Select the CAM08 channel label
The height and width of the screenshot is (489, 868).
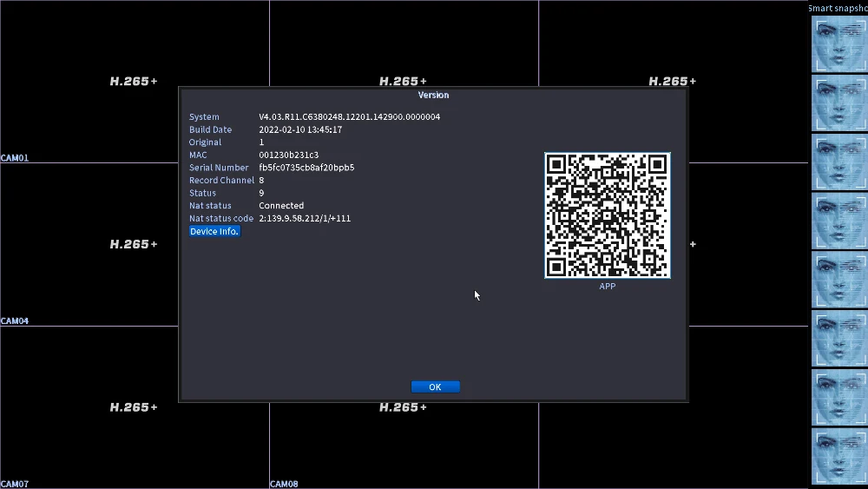click(x=284, y=484)
